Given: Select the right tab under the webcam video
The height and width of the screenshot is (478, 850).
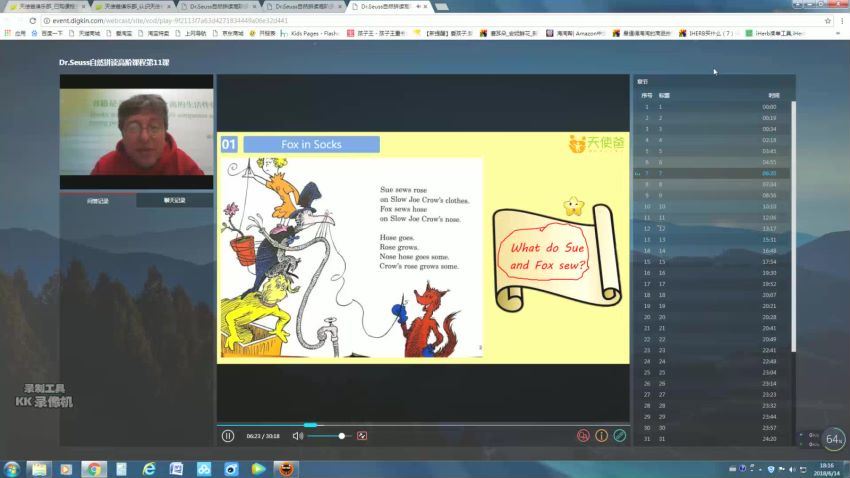Looking at the screenshot, I should (175, 201).
